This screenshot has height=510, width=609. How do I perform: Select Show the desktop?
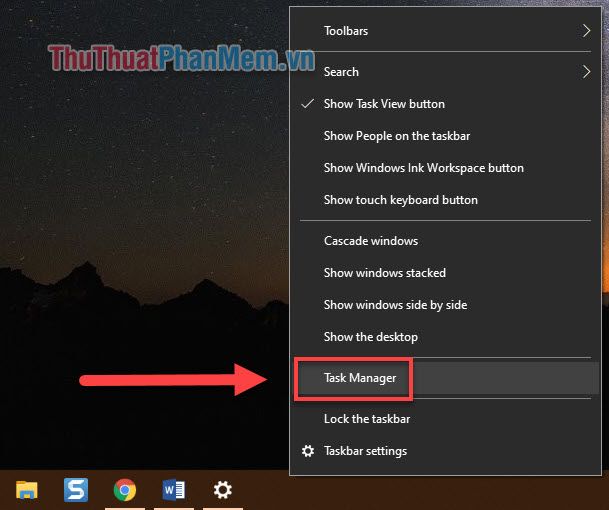[x=446, y=337]
